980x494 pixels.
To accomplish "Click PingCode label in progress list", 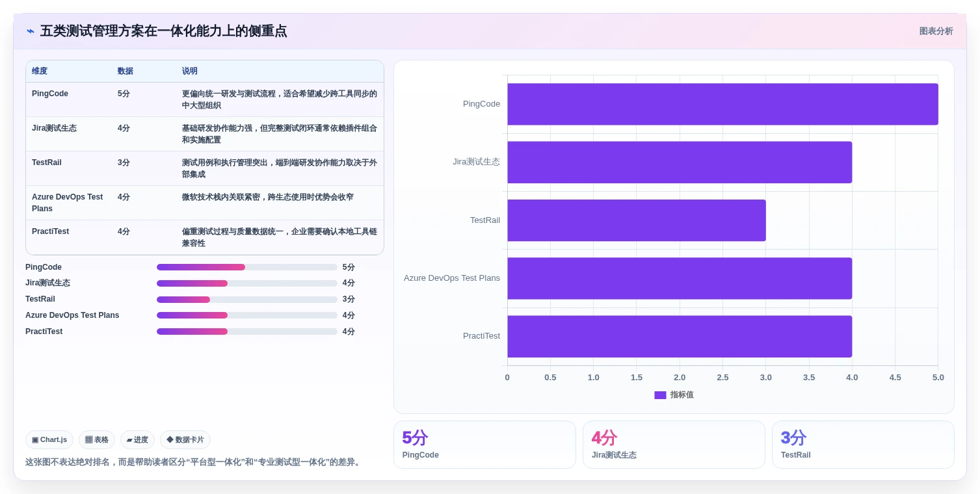I will [44, 267].
